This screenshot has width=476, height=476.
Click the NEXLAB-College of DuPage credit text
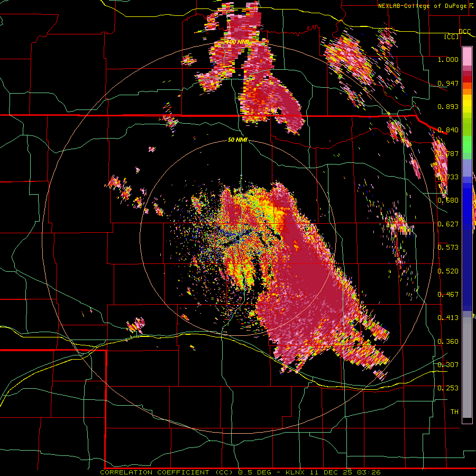pyautogui.click(x=424, y=6)
